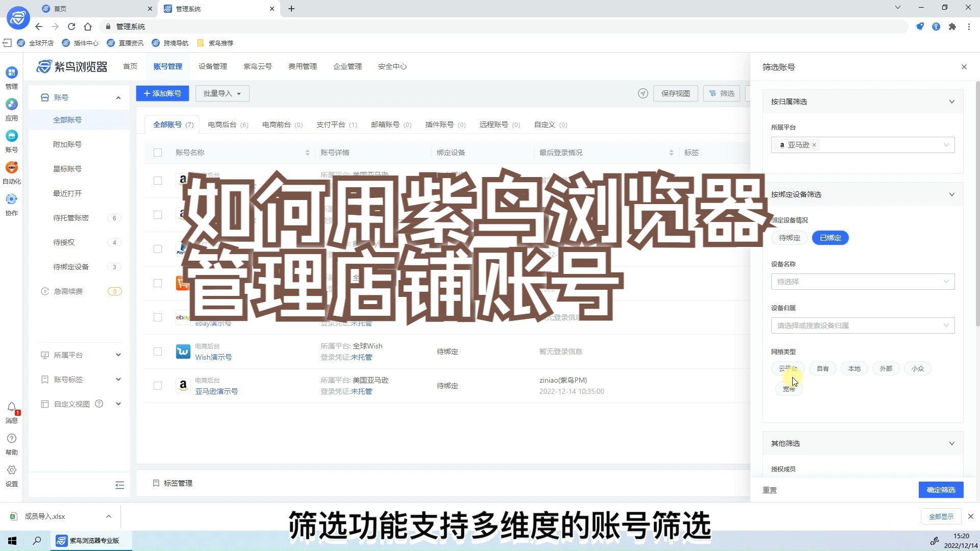Switch to 紫鸟云号 menu

pos(258,66)
